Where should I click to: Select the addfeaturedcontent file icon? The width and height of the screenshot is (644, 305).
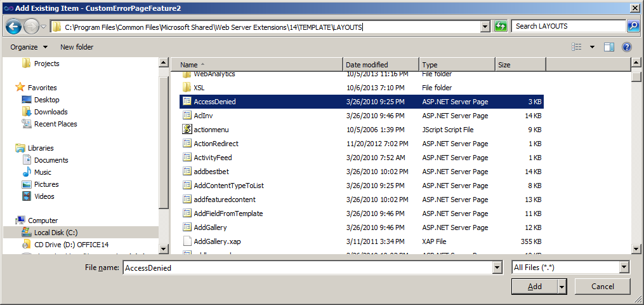coord(187,200)
